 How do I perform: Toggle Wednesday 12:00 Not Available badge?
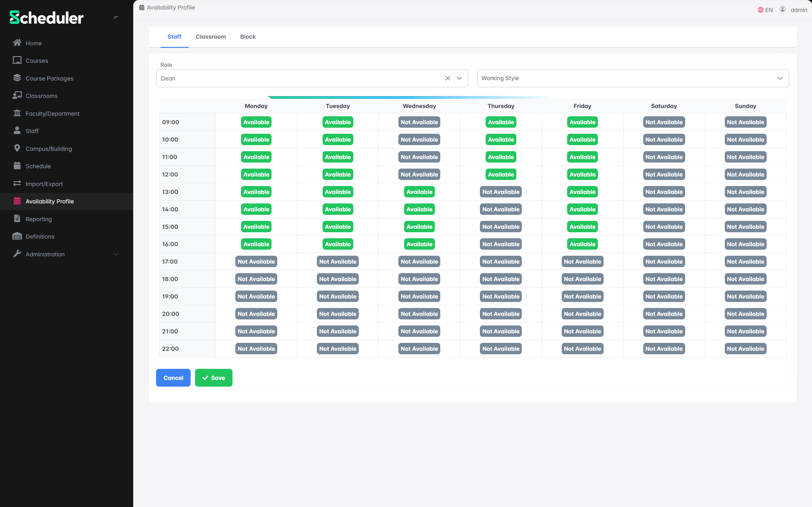pyautogui.click(x=419, y=174)
